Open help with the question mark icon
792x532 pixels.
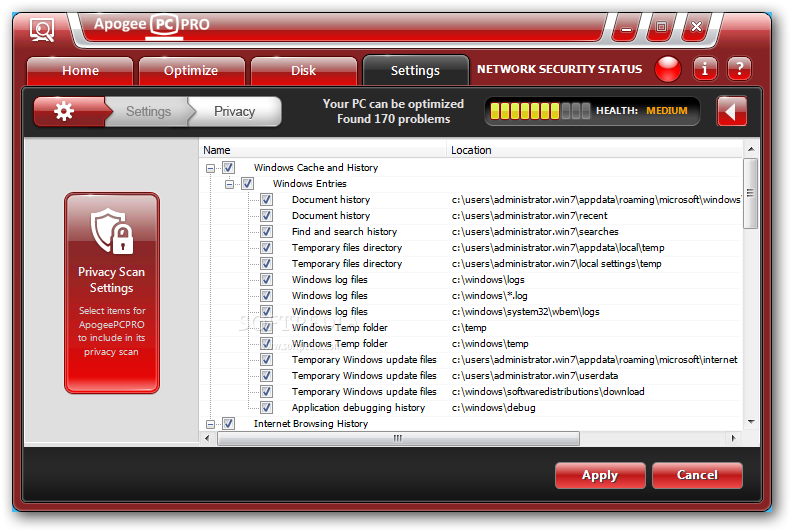[x=739, y=69]
